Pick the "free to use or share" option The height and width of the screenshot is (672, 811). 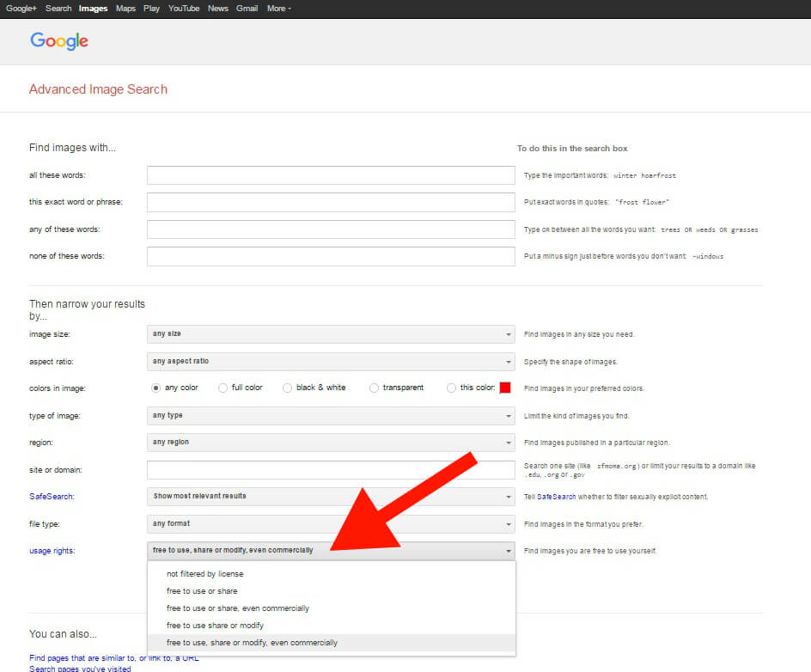point(332,590)
